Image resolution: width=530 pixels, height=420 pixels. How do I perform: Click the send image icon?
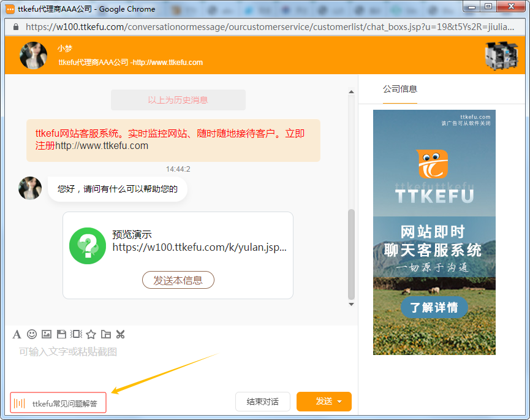coord(47,334)
